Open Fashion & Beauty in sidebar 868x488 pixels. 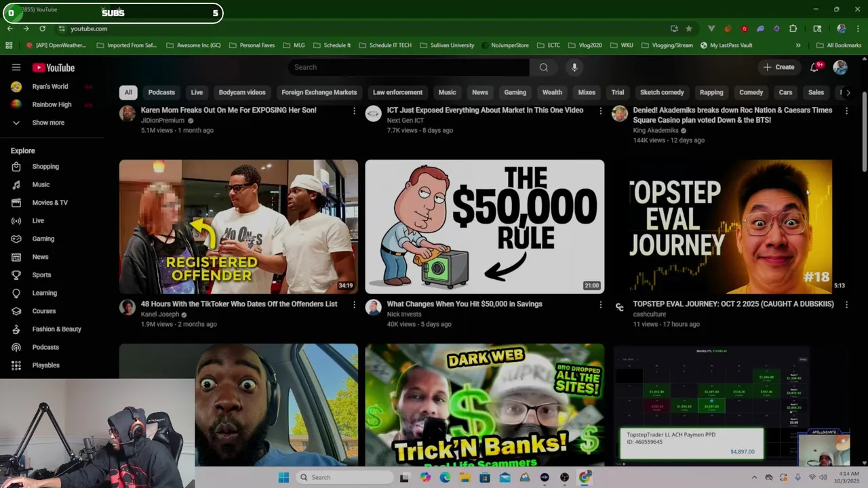coord(56,329)
